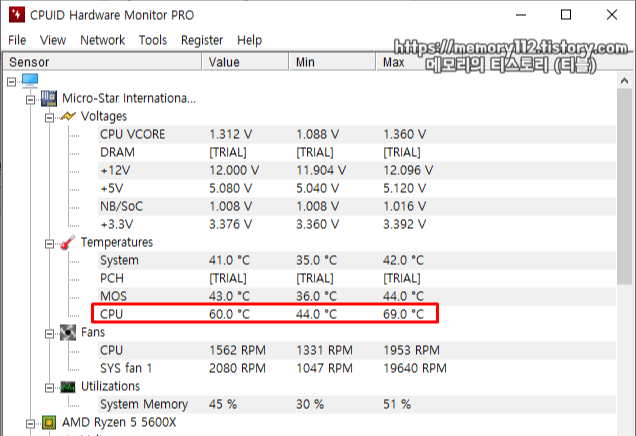The image size is (636, 436).
Task: Click the Fans icon
Action: [68, 333]
